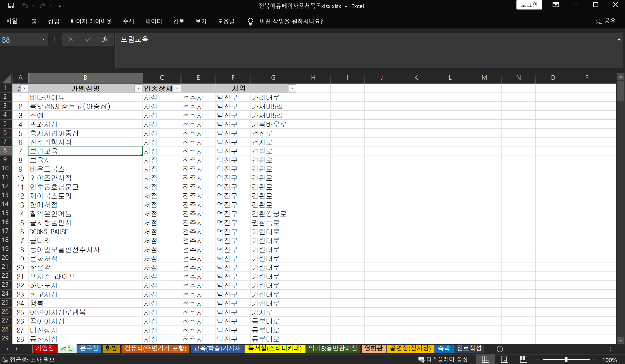Screen dimensions: 625x364
Task: Open the 지역 column filter dropdown
Action: (x=292, y=88)
